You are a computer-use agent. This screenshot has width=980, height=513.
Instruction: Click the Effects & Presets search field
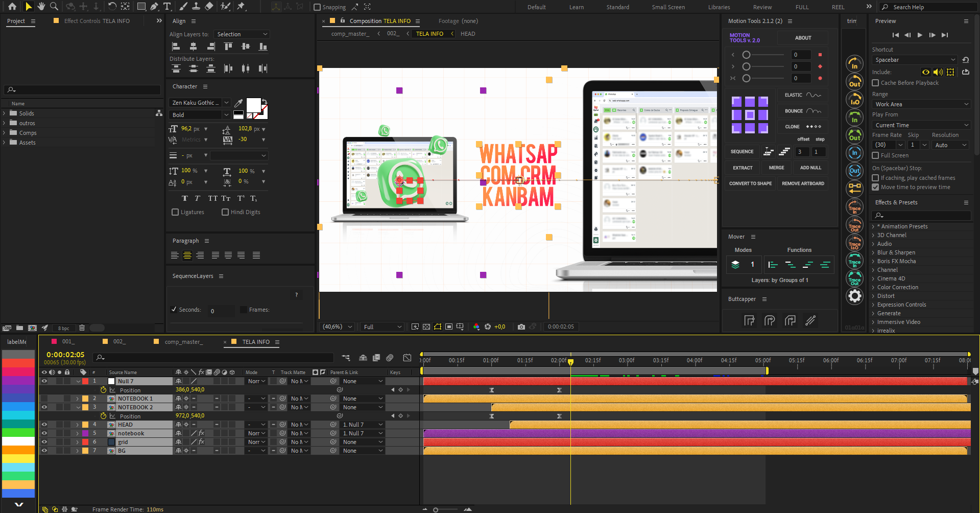point(921,216)
